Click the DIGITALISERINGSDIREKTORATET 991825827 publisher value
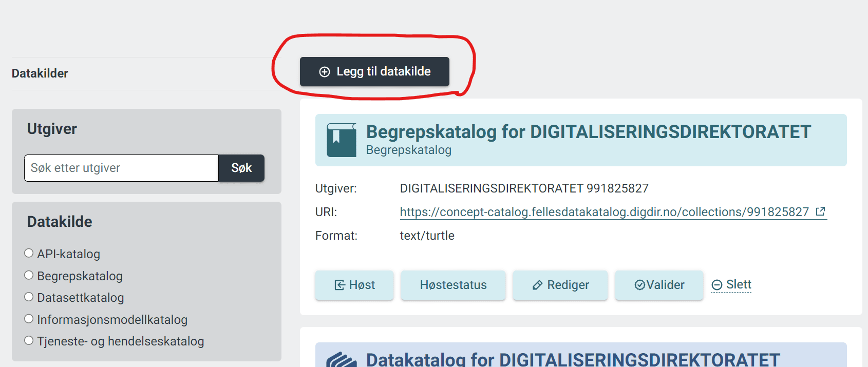 524,188
